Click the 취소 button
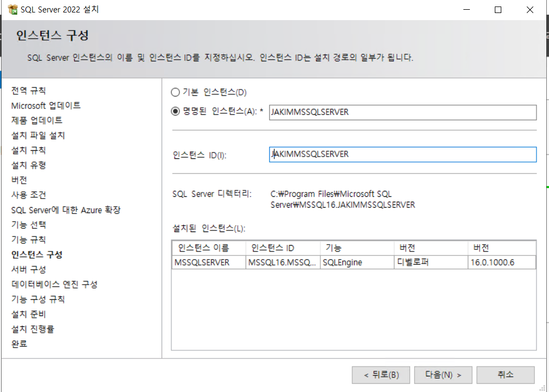This screenshot has width=549, height=392. click(506, 375)
